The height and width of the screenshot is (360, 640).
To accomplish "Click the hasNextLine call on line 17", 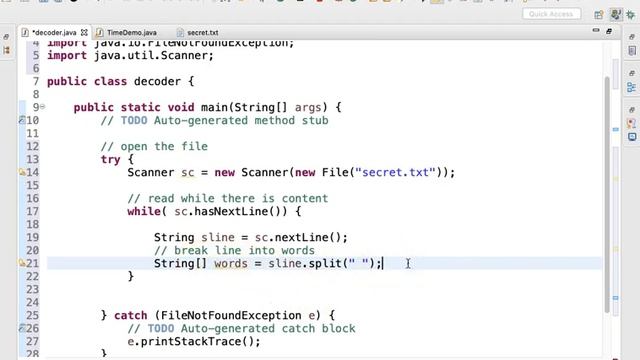I will [231, 211].
